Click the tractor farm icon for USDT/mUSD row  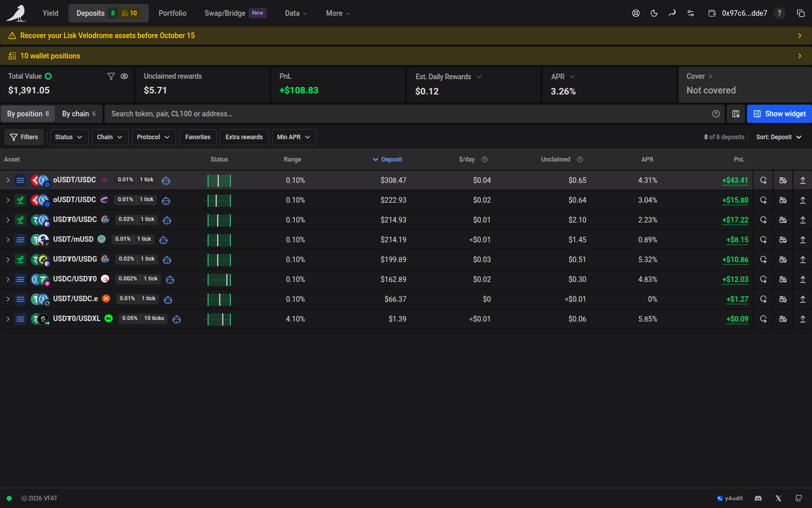coord(783,240)
